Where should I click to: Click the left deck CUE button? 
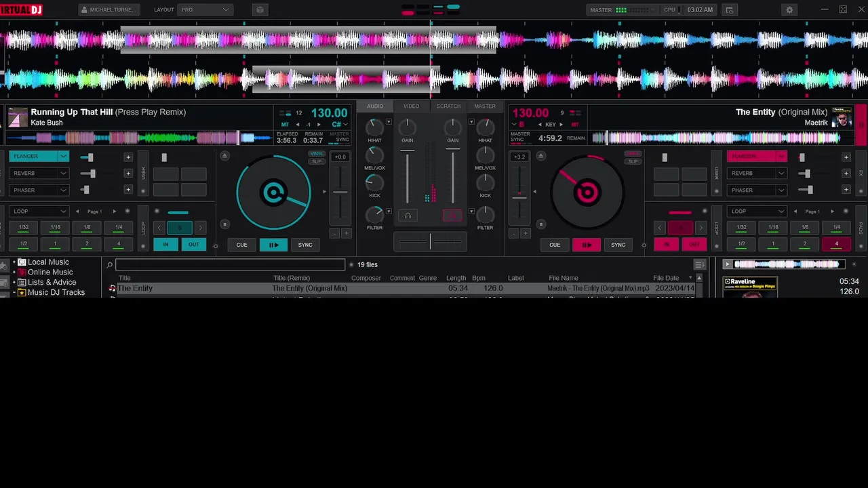[x=241, y=245]
